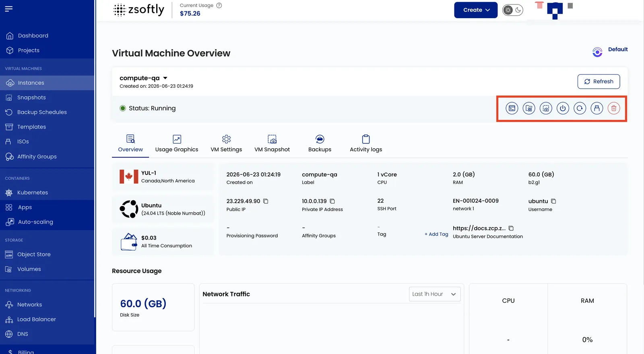The height and width of the screenshot is (354, 644).
Task: Click the Current Usage help icon
Action: coord(219,5)
